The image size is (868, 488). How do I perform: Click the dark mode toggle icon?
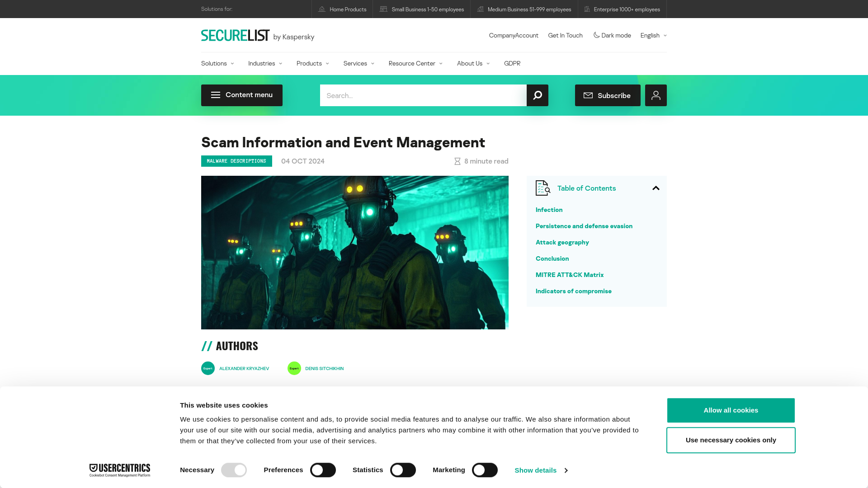click(596, 34)
